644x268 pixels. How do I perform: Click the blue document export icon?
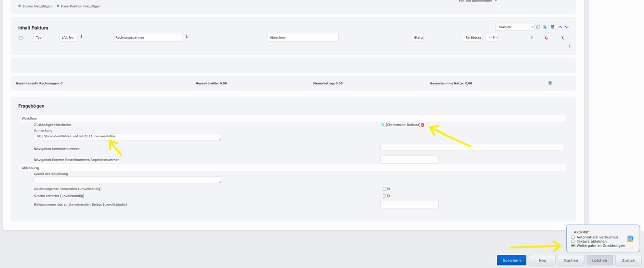(545, 27)
